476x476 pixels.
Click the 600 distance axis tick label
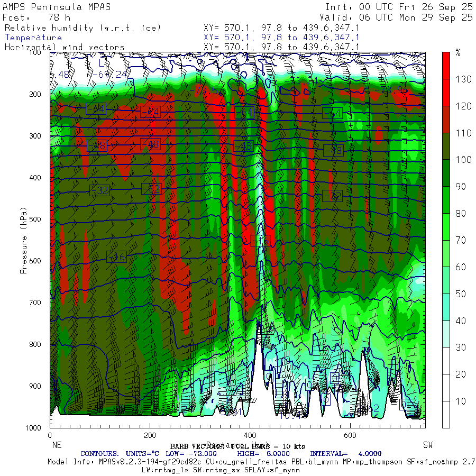point(350,435)
